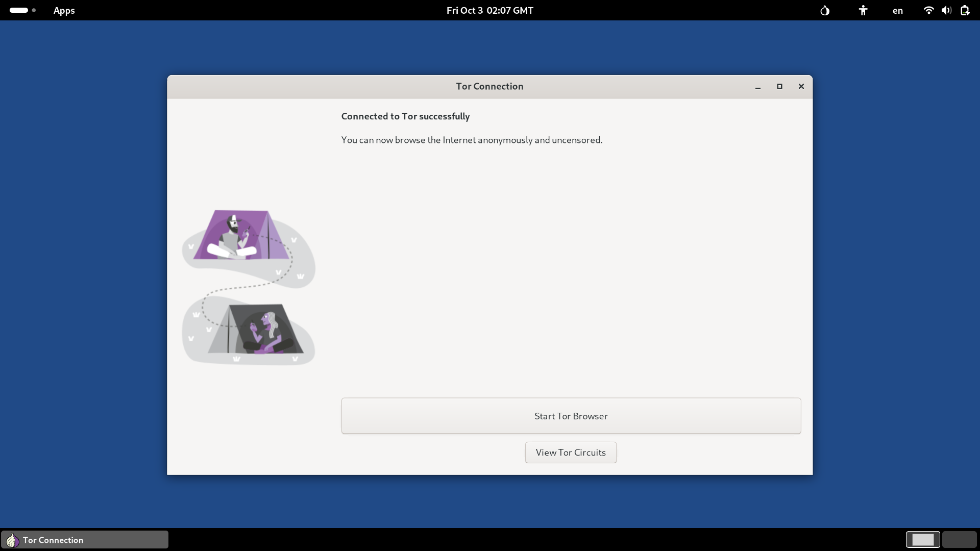This screenshot has height=551, width=980.
Task: Minimize the Tor Connection window
Action: coord(758,87)
